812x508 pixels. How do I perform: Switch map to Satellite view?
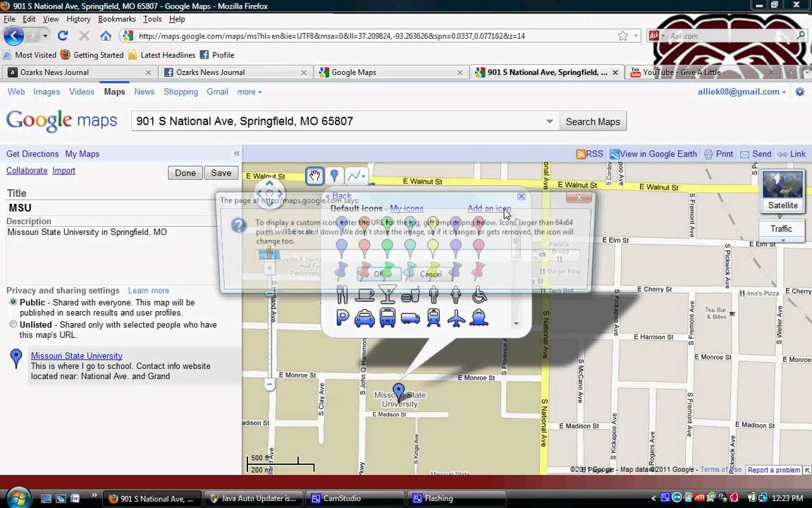click(x=783, y=191)
